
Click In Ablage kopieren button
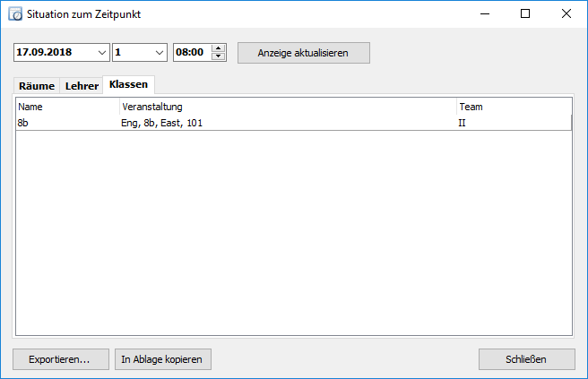163,359
